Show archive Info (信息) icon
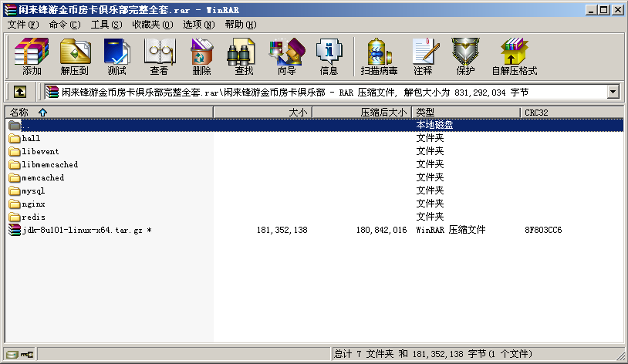 point(329,56)
